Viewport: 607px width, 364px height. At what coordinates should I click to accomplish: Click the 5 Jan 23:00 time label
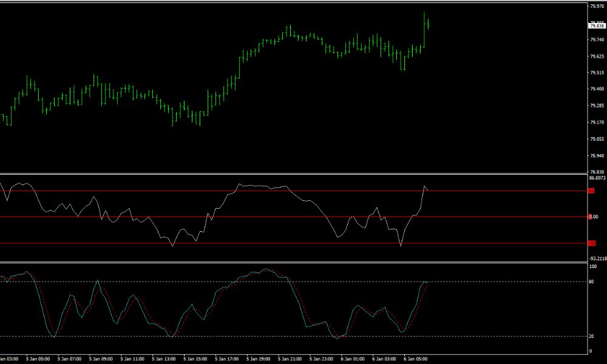click(x=321, y=359)
